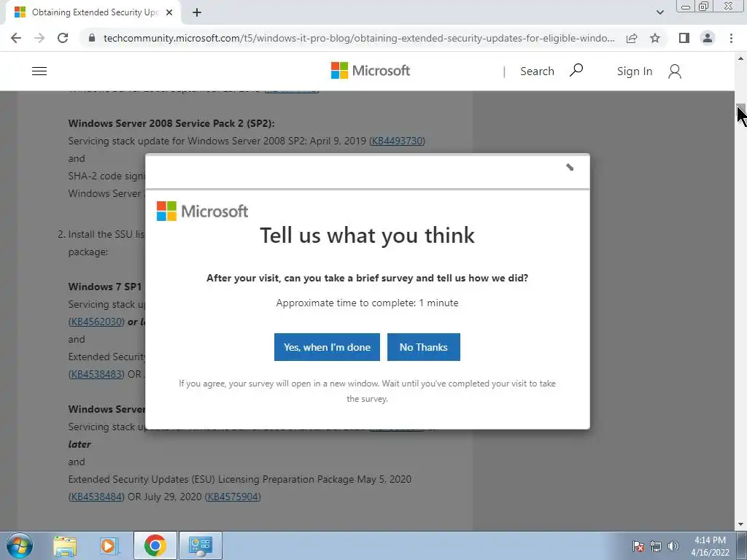Reload the current page

(x=63, y=38)
